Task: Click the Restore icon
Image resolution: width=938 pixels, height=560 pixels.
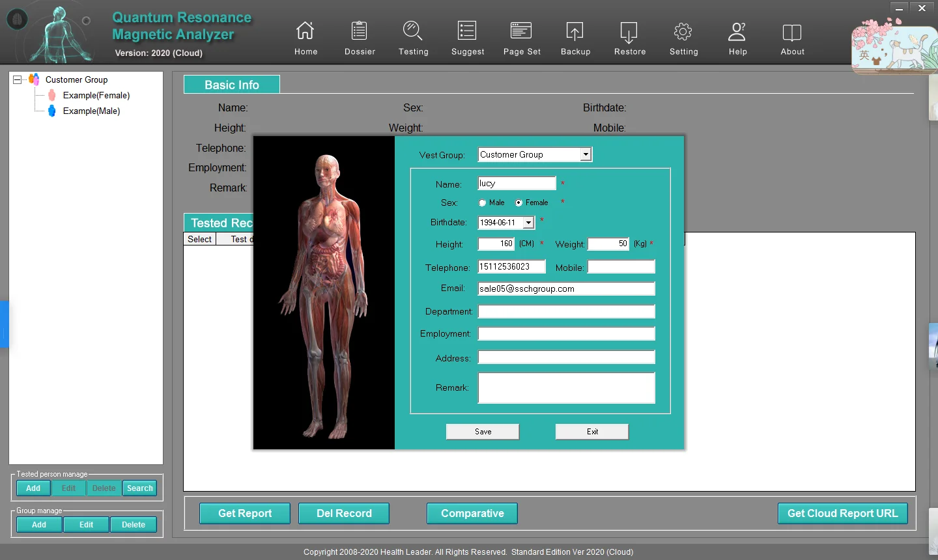Action: point(629,31)
